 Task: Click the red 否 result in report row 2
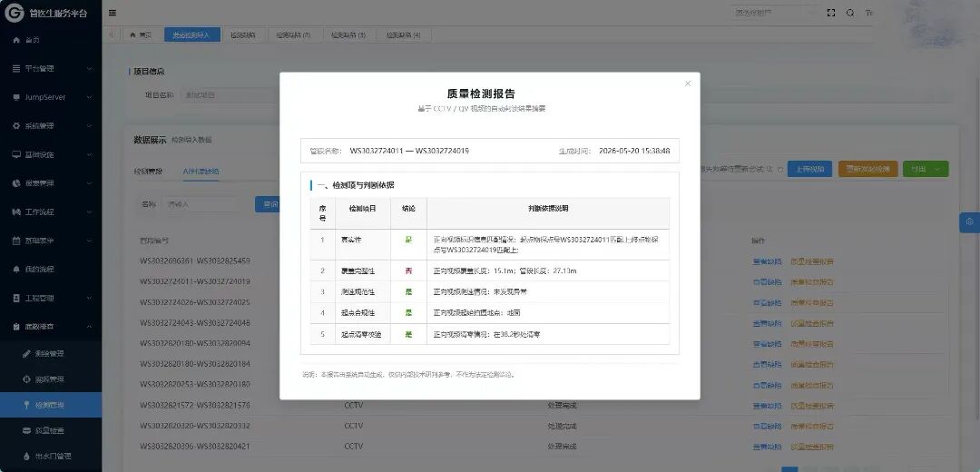pyautogui.click(x=408, y=270)
